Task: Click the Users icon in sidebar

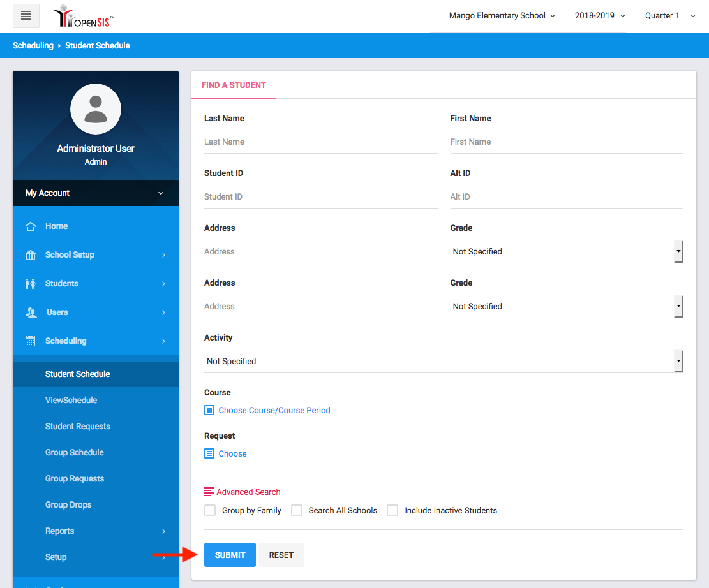Action: 31,312
